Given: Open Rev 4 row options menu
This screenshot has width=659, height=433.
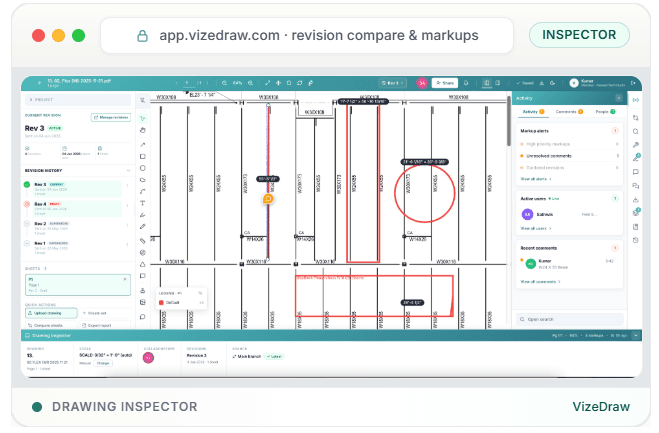Looking at the screenshot, I should point(127,206).
